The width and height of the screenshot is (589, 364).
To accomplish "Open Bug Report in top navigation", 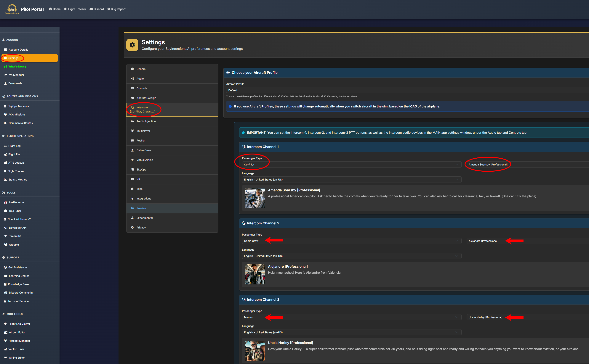I will (117, 9).
